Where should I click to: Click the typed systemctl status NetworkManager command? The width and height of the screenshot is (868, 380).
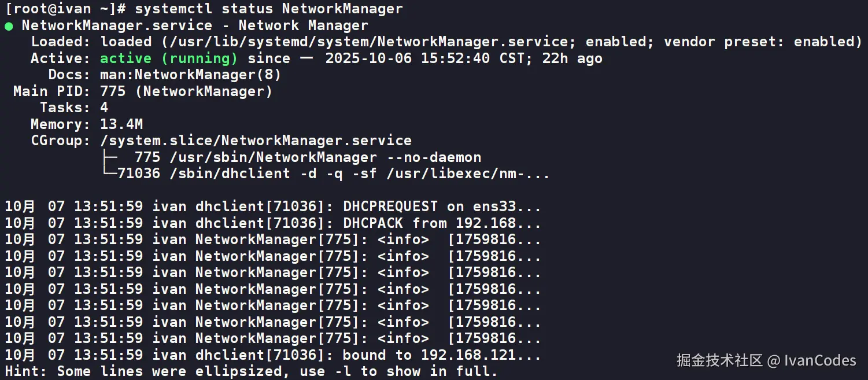tap(269, 9)
